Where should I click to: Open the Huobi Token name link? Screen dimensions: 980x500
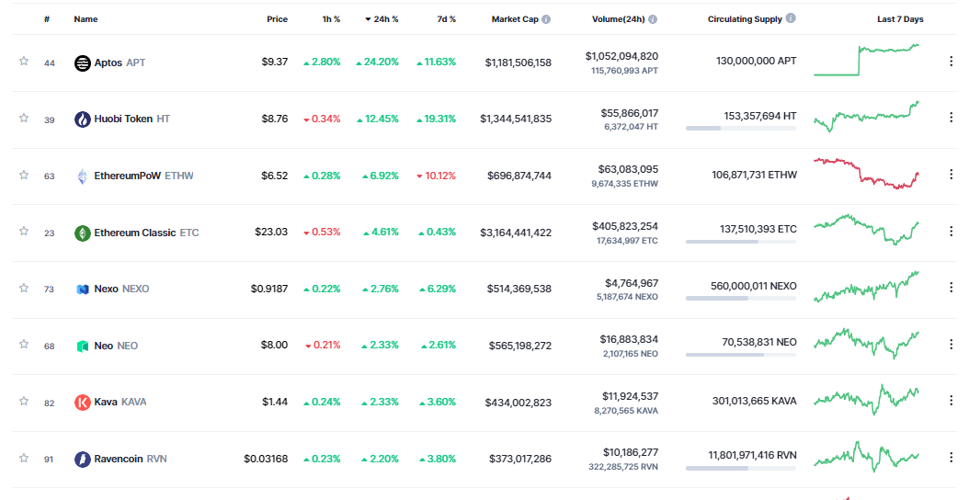pyautogui.click(x=123, y=119)
